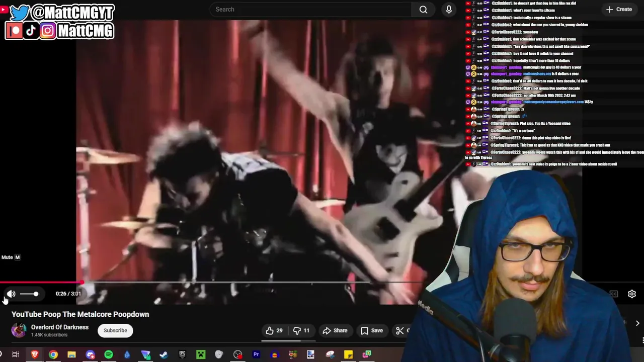Toggle closed captions CC button
The image size is (644, 362).
click(614, 294)
